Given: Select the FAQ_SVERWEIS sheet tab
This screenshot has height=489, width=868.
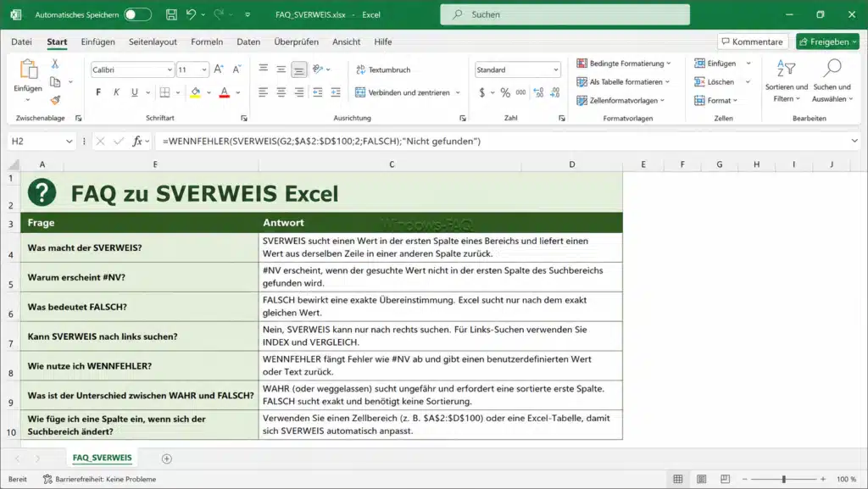Looking at the screenshot, I should coord(102,458).
